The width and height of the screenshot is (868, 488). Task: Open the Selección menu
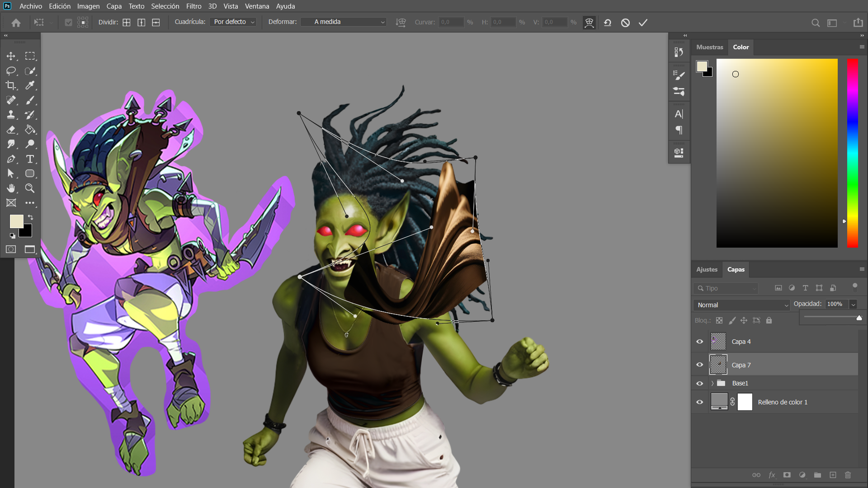point(165,6)
